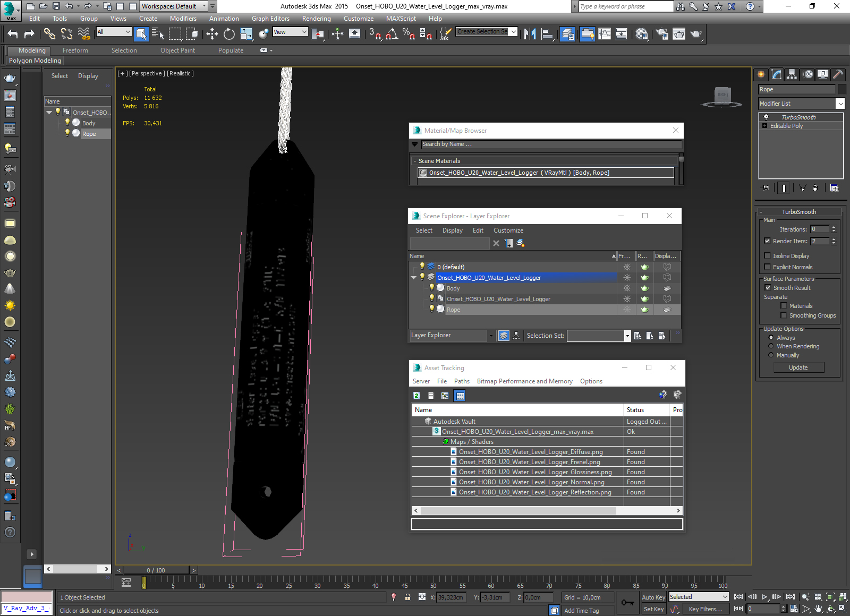The image size is (850, 616).
Task: Click Configure Modifier Sets icon
Action: (834, 187)
